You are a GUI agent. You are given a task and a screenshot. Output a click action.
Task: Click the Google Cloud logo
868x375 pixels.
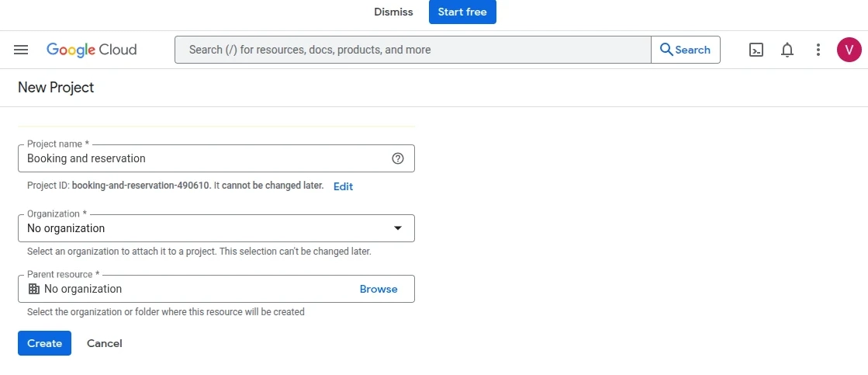[x=92, y=50]
